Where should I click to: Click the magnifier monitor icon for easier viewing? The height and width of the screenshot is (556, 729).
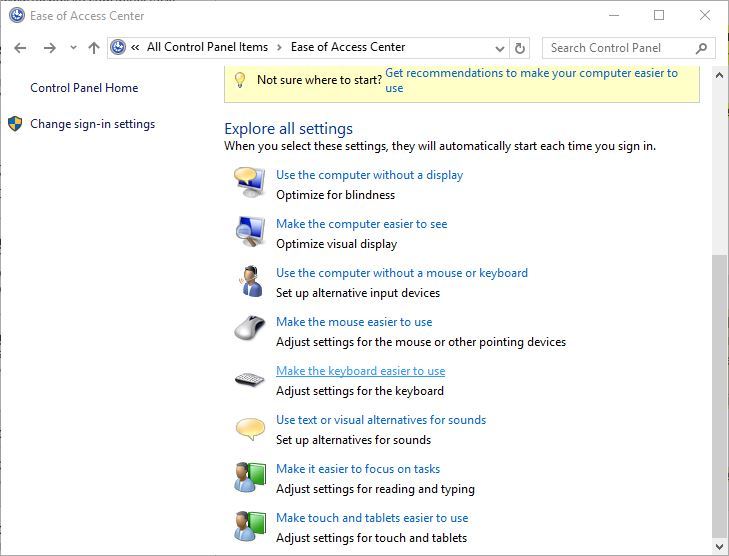[x=249, y=232]
